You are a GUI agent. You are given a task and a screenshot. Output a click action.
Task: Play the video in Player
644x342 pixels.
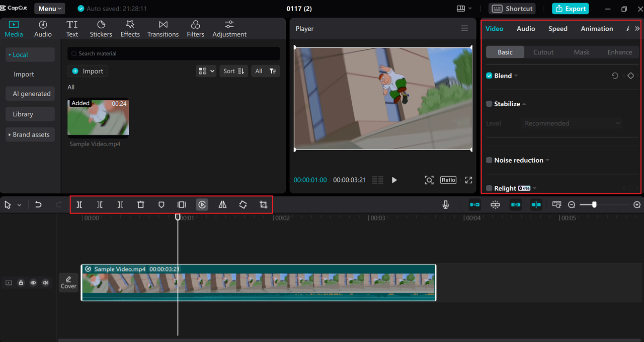[x=394, y=180]
